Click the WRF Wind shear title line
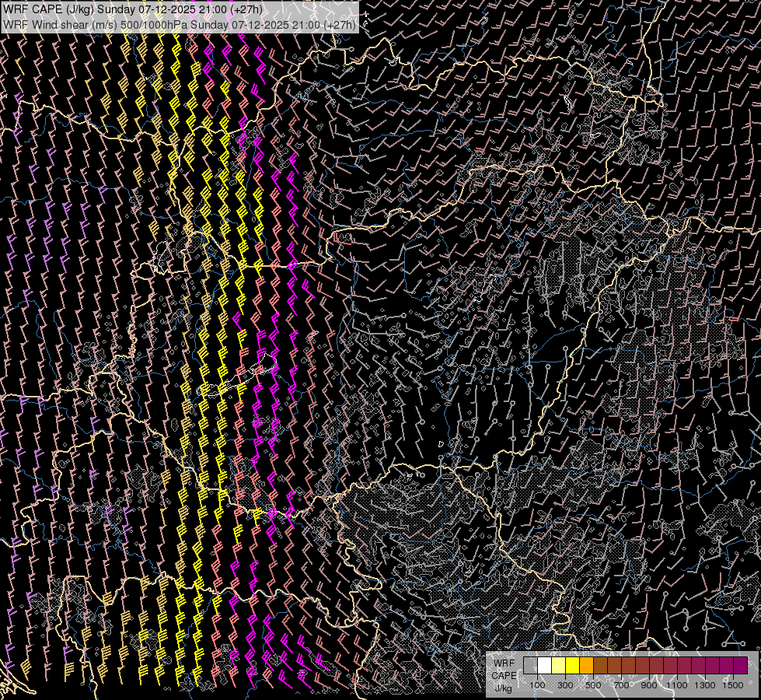Viewport: 761px width, 700px height. point(180,24)
